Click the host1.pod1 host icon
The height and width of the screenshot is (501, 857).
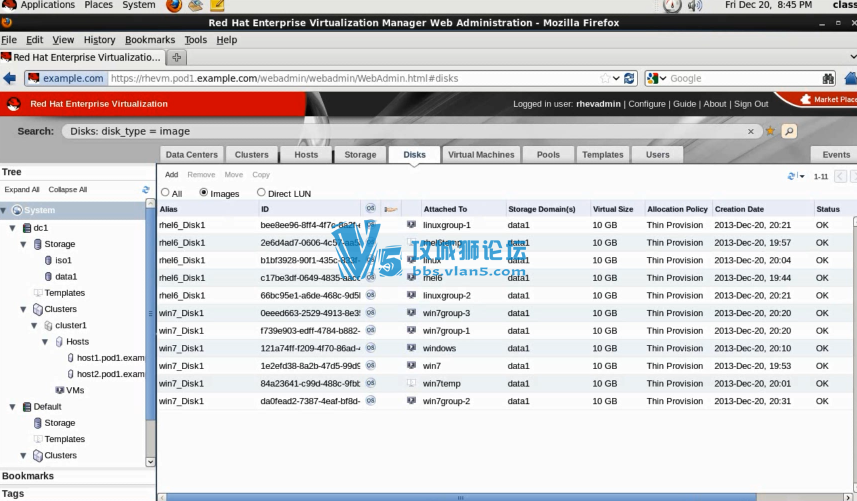point(71,358)
